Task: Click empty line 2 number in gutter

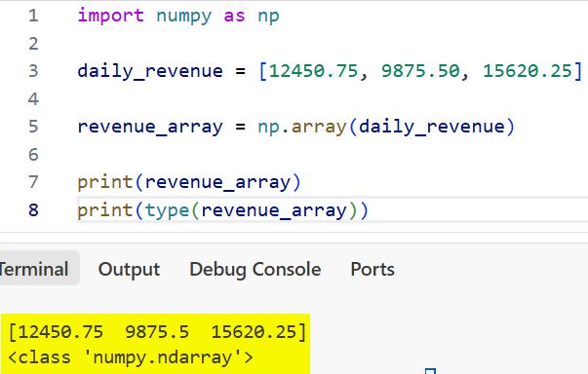Action: [x=33, y=44]
